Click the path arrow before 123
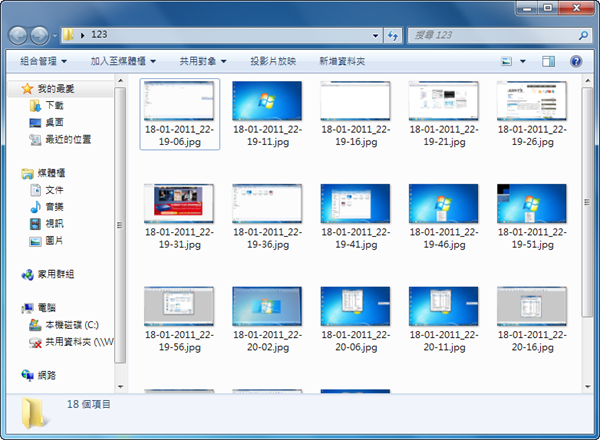This screenshot has width=600, height=440. [82, 36]
